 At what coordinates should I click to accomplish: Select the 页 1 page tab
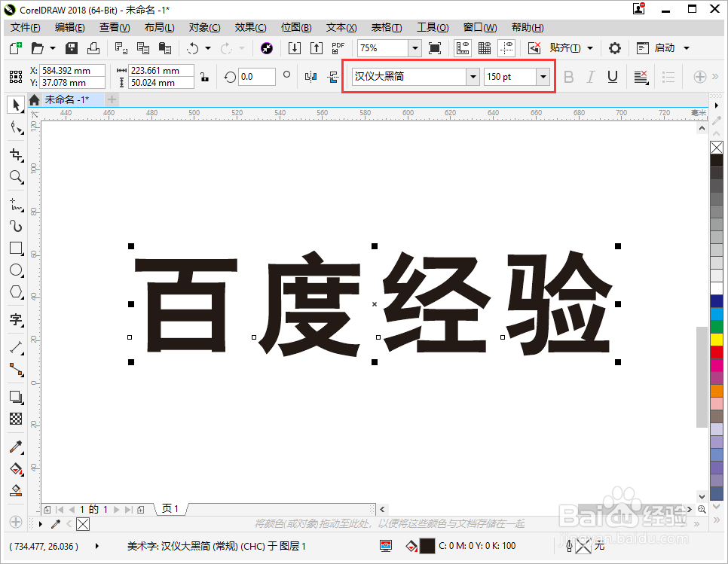170,509
